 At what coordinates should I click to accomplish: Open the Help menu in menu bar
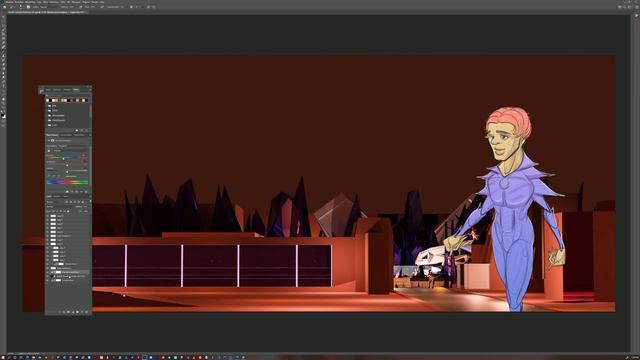(x=102, y=2)
